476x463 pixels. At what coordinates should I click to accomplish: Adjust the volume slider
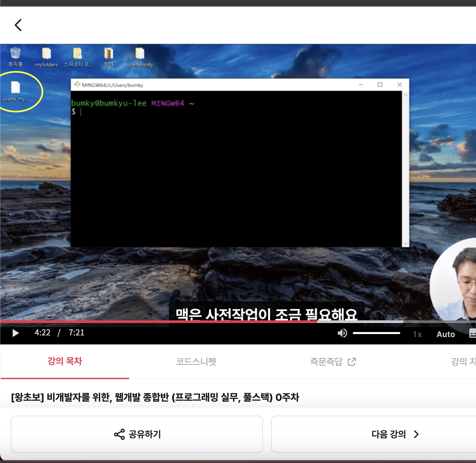point(377,333)
